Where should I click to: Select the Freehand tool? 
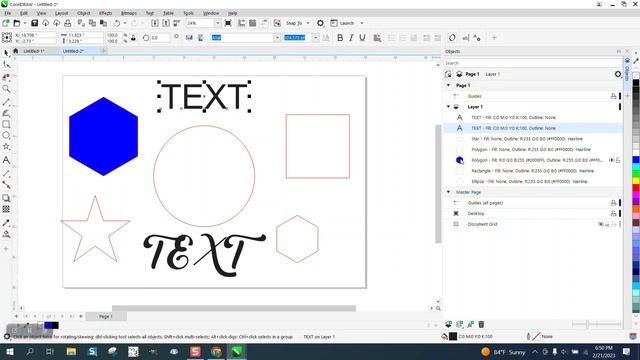[6, 101]
